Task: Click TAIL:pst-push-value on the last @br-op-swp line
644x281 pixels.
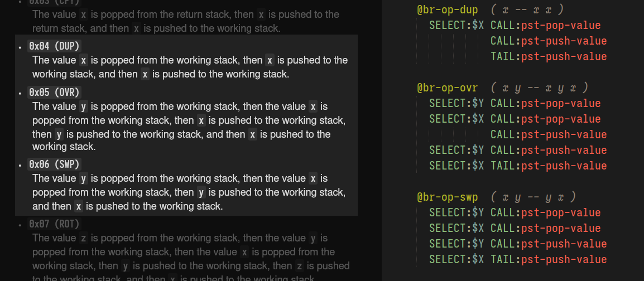Action: (x=549, y=259)
